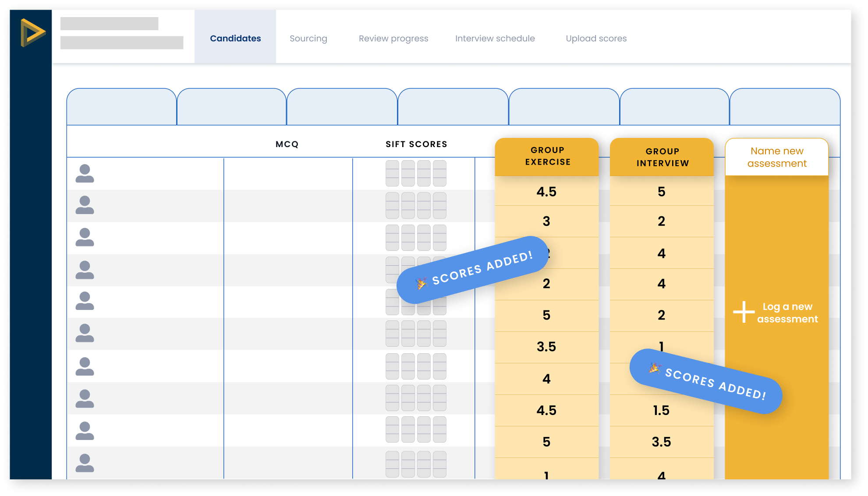Select the Upload scores tab
Image resolution: width=868 pixels, height=496 pixels.
click(x=596, y=39)
